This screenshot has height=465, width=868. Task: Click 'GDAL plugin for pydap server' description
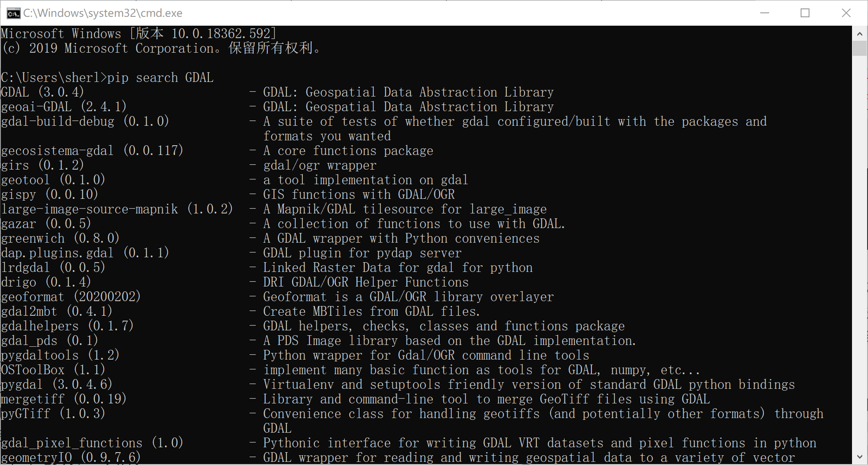pyautogui.click(x=362, y=253)
